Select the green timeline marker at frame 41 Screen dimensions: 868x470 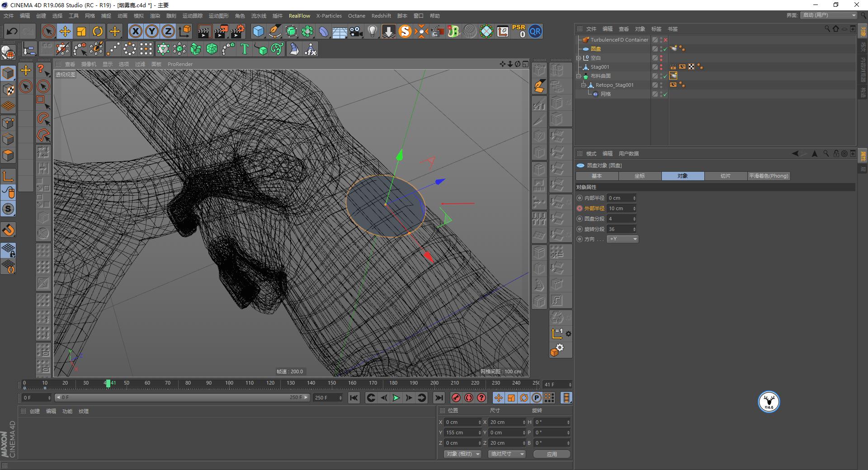(108, 384)
